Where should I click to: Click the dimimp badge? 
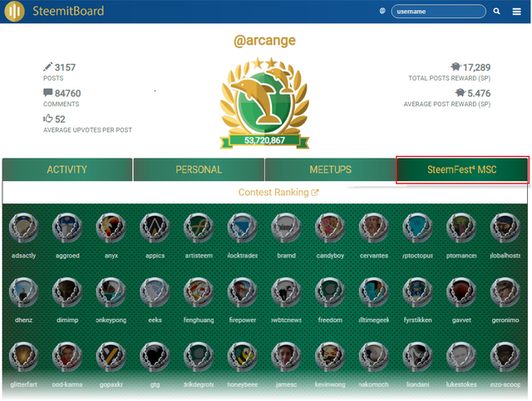[x=67, y=292]
